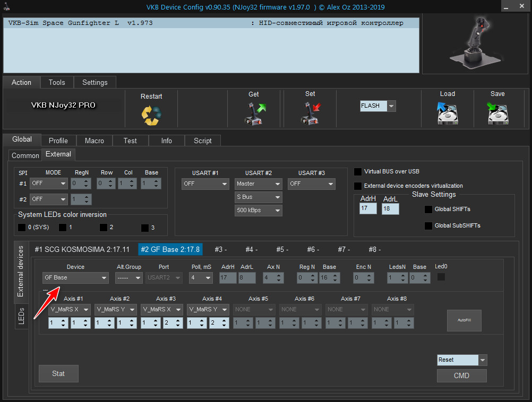Screen dimensions: 532x402
Task: Open SPI #1 MODE dropdown
Action: click(49, 183)
